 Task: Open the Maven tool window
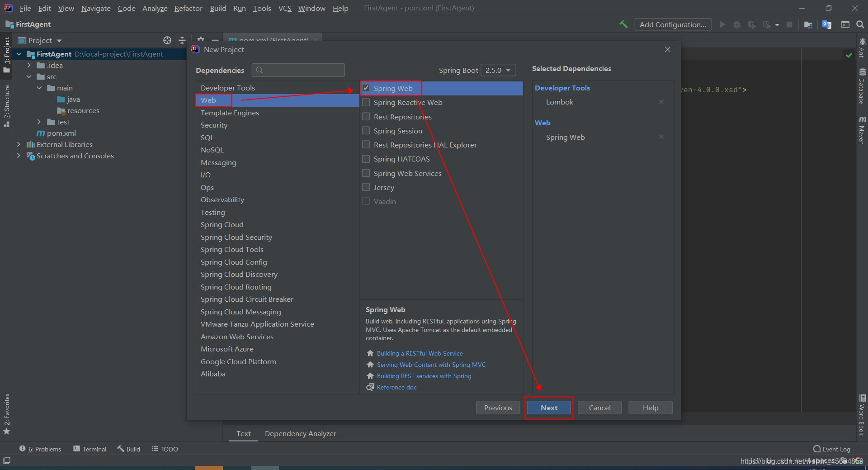click(862, 130)
